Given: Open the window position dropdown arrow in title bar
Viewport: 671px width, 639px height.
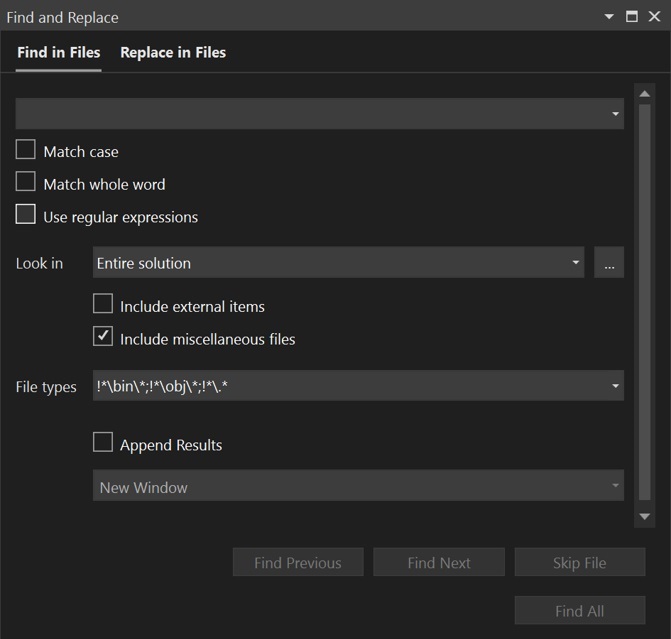Looking at the screenshot, I should (609, 17).
